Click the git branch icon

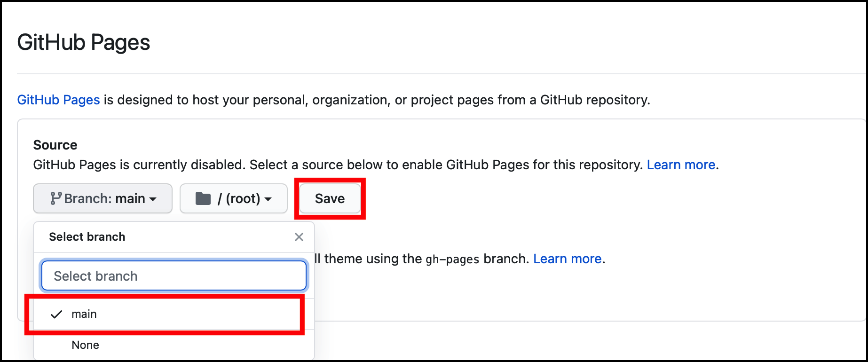coord(56,198)
